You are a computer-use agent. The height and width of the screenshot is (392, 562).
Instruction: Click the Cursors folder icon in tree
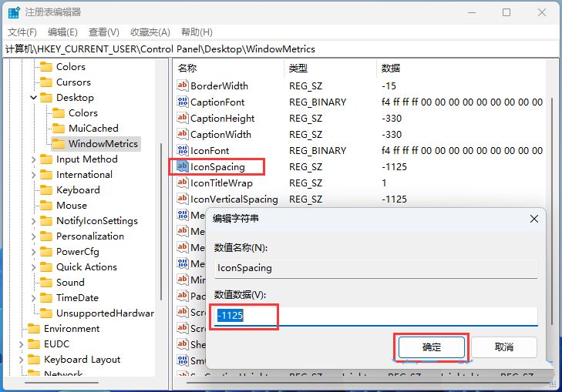coord(45,82)
